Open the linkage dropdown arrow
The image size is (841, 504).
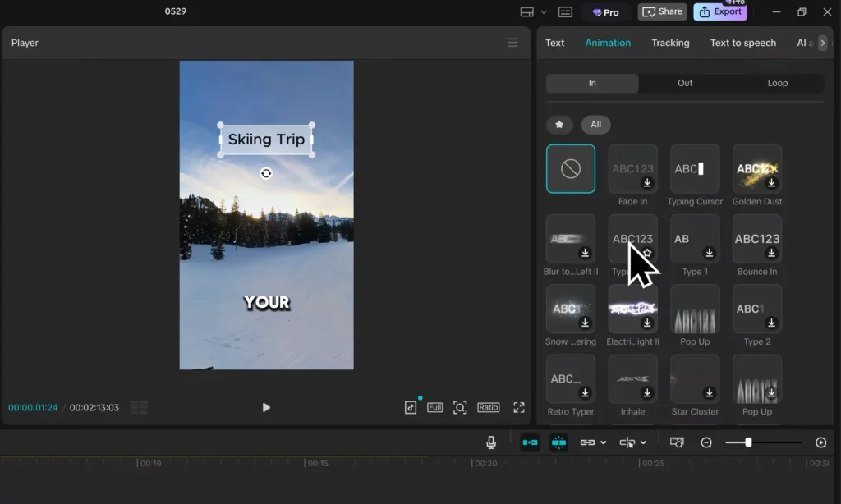pyautogui.click(x=604, y=443)
